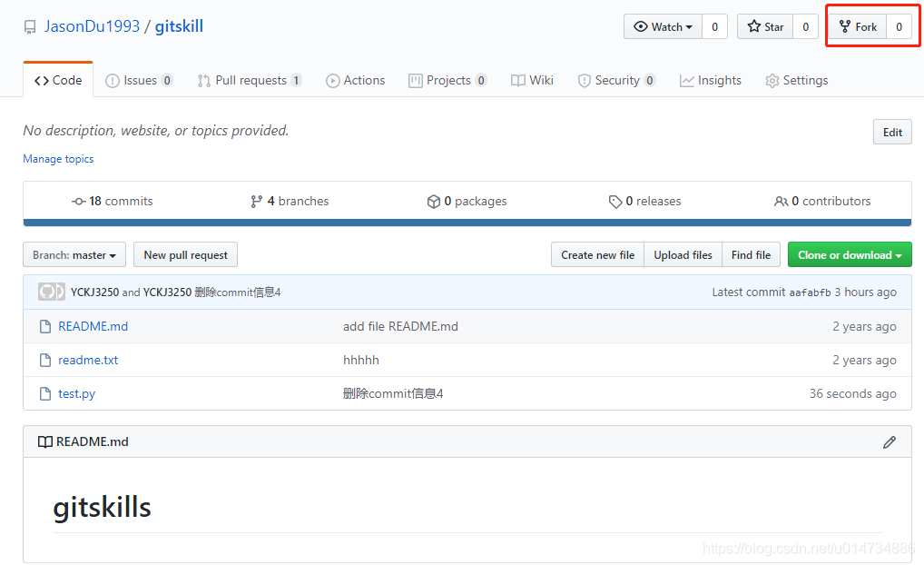
Task: Switch to the Code tab
Action: click(x=58, y=80)
